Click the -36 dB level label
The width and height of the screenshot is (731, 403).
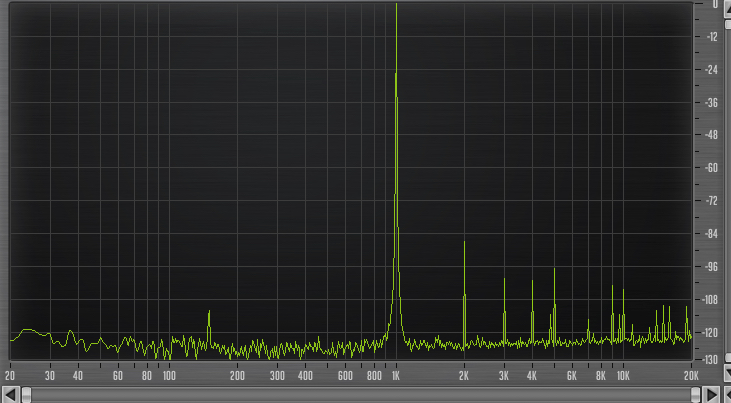click(x=712, y=103)
